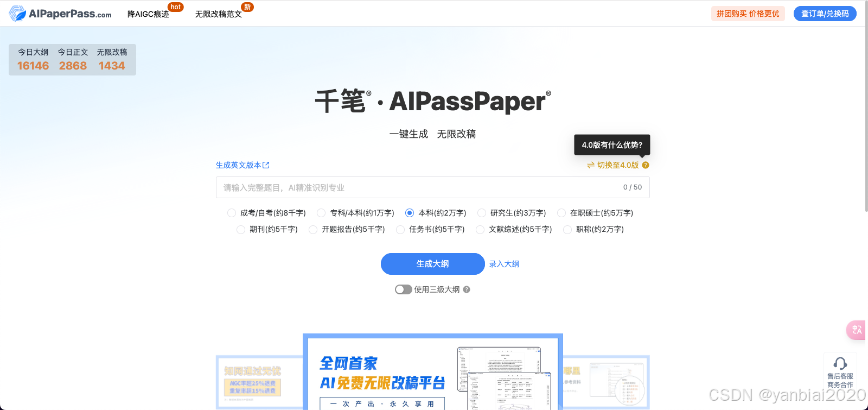Click the paper title input field

[433, 187]
